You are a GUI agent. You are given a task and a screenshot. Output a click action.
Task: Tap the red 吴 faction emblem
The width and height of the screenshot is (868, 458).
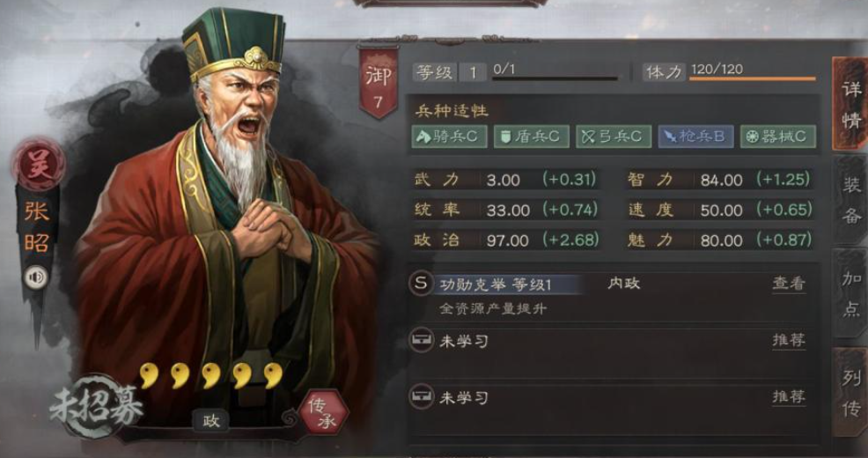point(39,166)
